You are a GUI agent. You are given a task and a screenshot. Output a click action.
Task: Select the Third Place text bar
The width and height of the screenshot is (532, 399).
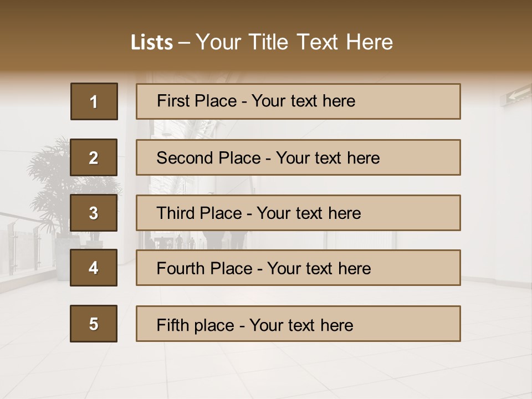tap(298, 213)
